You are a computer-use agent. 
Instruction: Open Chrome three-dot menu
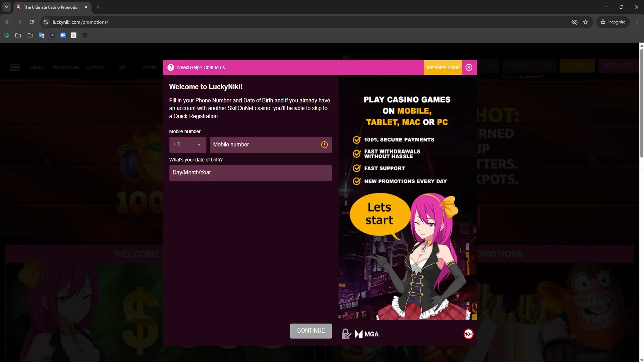637,22
